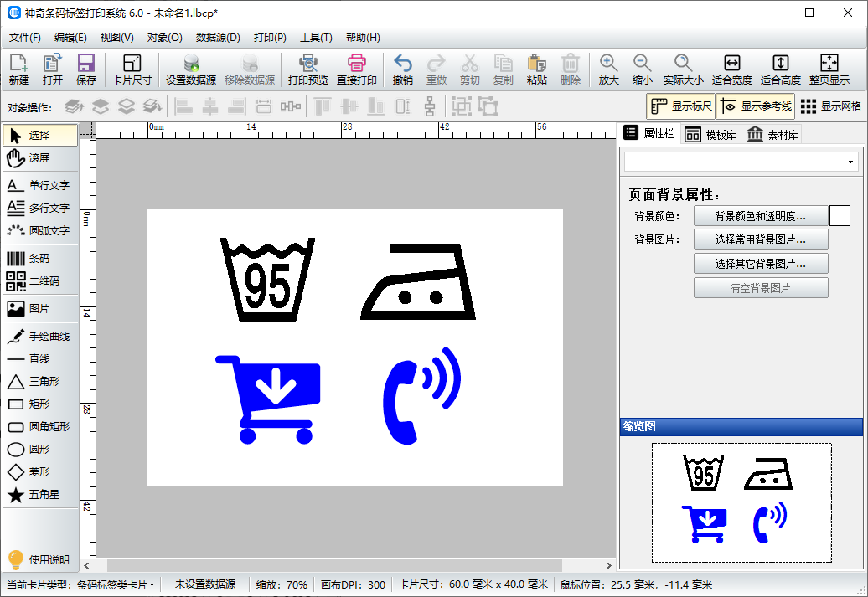The image size is (868, 597).
Task: Open the data source (数据源) menu
Action: pyautogui.click(x=218, y=38)
